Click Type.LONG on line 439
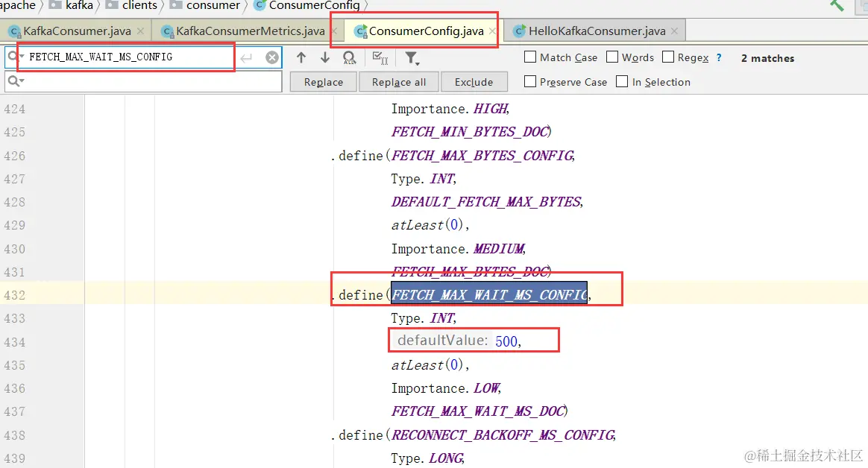This screenshot has height=468, width=868. pyautogui.click(x=427, y=458)
